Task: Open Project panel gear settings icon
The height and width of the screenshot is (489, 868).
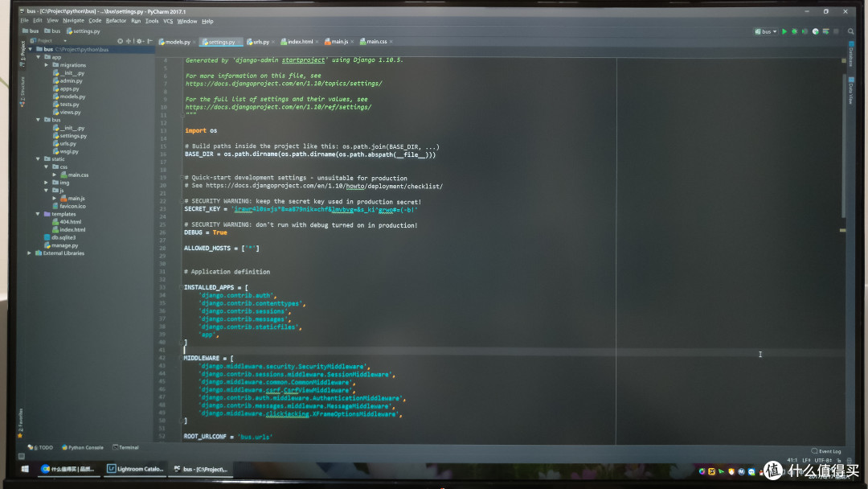Action: [x=140, y=41]
